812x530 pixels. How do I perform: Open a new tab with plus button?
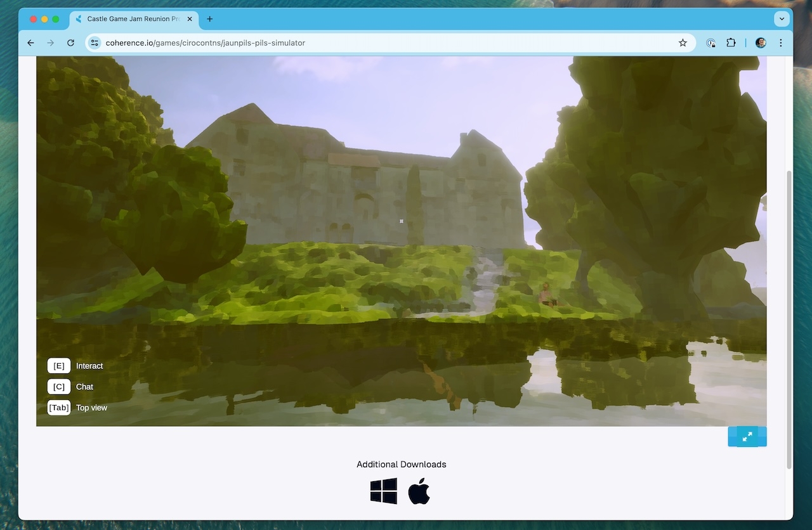[210, 19]
